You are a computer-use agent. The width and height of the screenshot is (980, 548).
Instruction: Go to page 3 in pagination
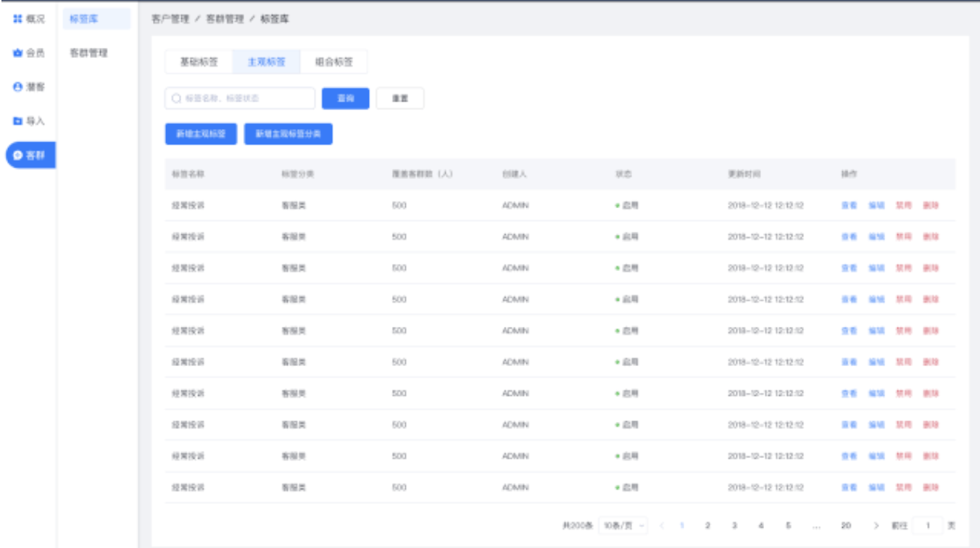tap(734, 526)
